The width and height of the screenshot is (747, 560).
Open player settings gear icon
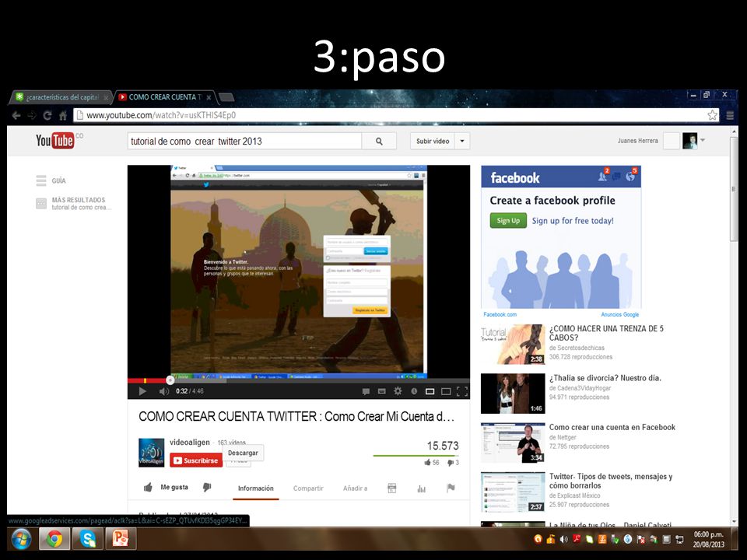pyautogui.click(x=398, y=391)
